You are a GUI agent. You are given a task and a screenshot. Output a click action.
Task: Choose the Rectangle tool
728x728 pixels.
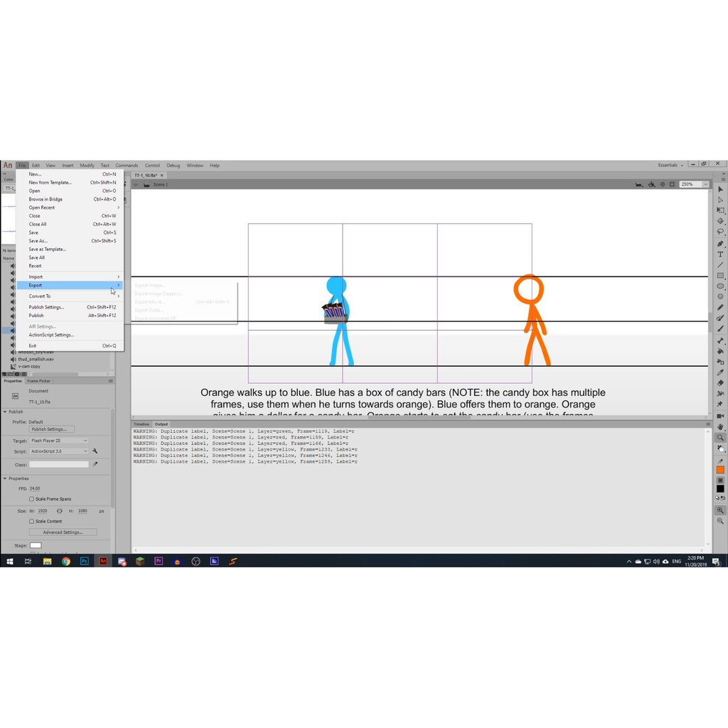[720, 276]
